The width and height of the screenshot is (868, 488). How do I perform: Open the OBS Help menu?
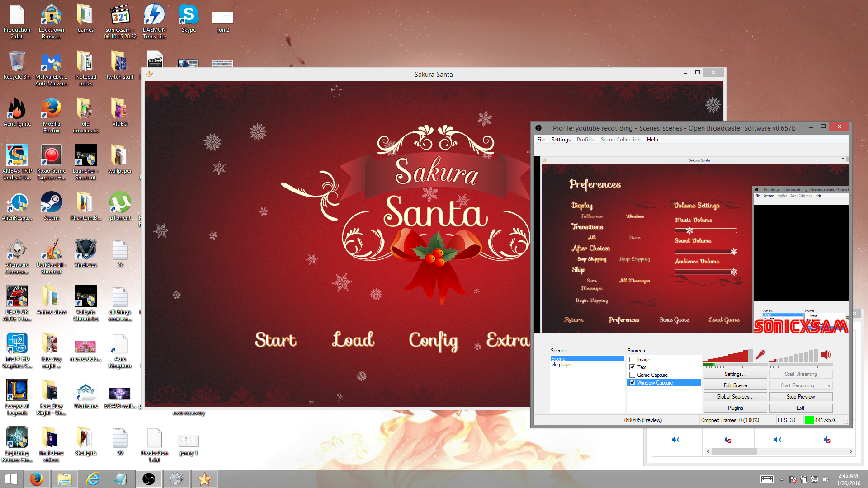pyautogui.click(x=652, y=140)
